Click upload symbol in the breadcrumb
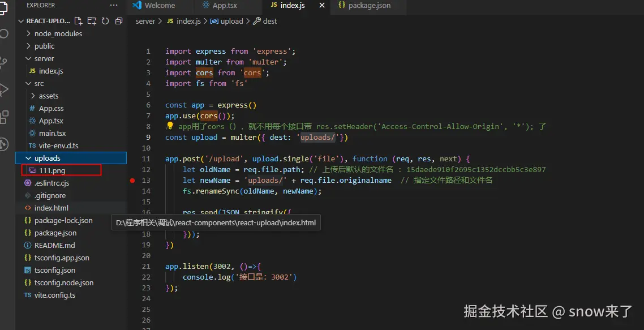Viewport: 644px width, 330px height. tap(227, 21)
